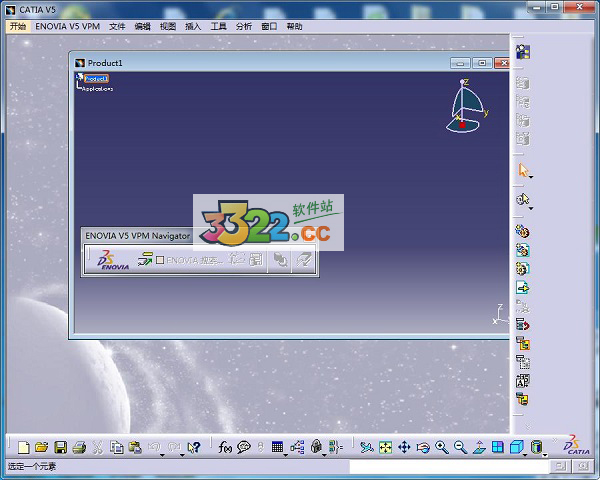This screenshot has width=600, height=480.
Task: Open the Formula f(x) tool
Action: [x=225, y=447]
